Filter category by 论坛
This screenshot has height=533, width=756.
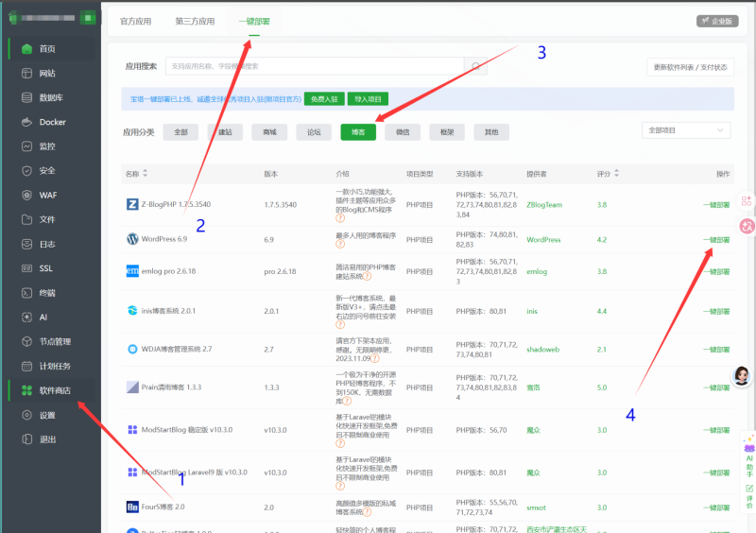click(314, 132)
